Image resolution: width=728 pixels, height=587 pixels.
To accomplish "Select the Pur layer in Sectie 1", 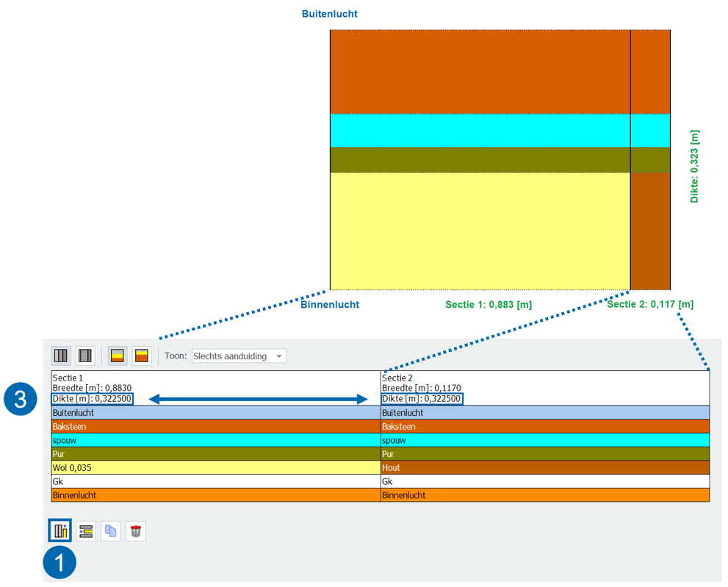I will 215,454.
